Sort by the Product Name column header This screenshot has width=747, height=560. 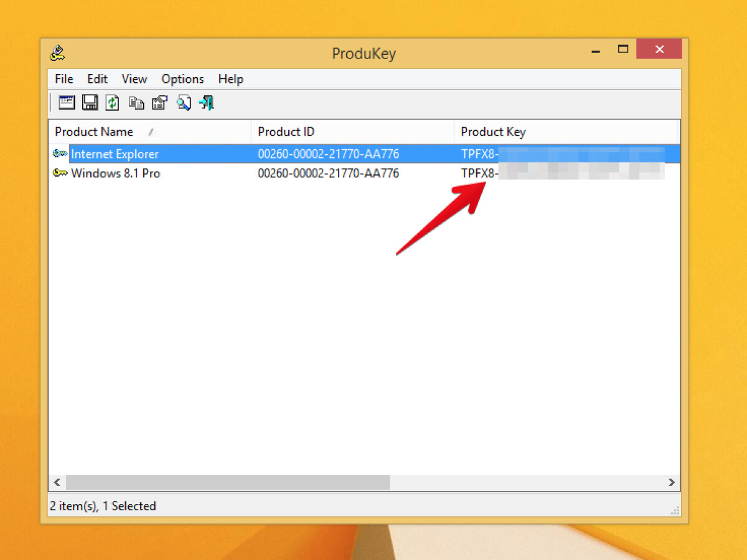[x=94, y=132]
